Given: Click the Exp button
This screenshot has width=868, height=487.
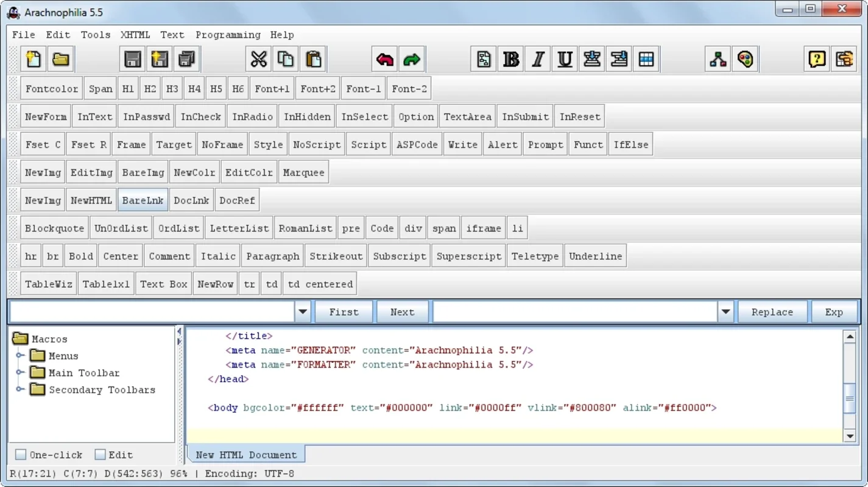Looking at the screenshot, I should 834,312.
